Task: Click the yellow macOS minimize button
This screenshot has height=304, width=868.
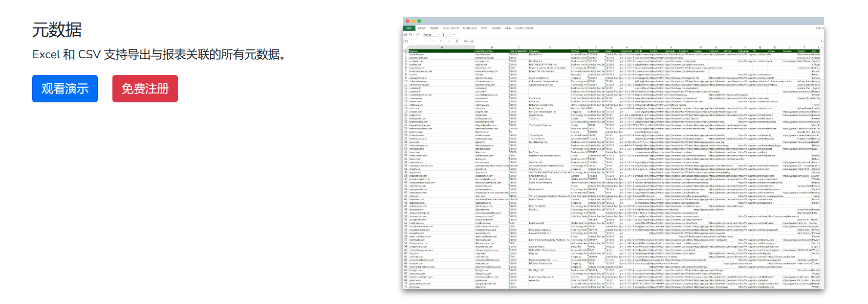Action: click(x=413, y=21)
